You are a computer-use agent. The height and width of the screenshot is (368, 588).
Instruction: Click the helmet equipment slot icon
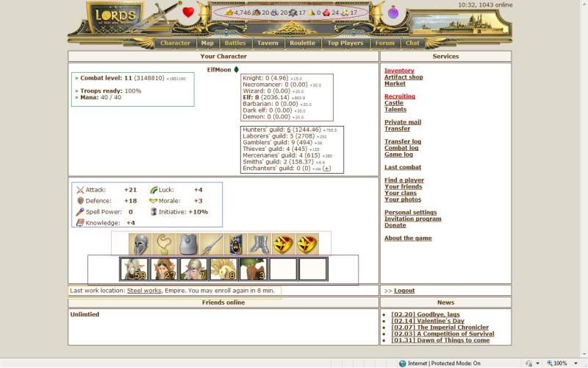(140, 244)
